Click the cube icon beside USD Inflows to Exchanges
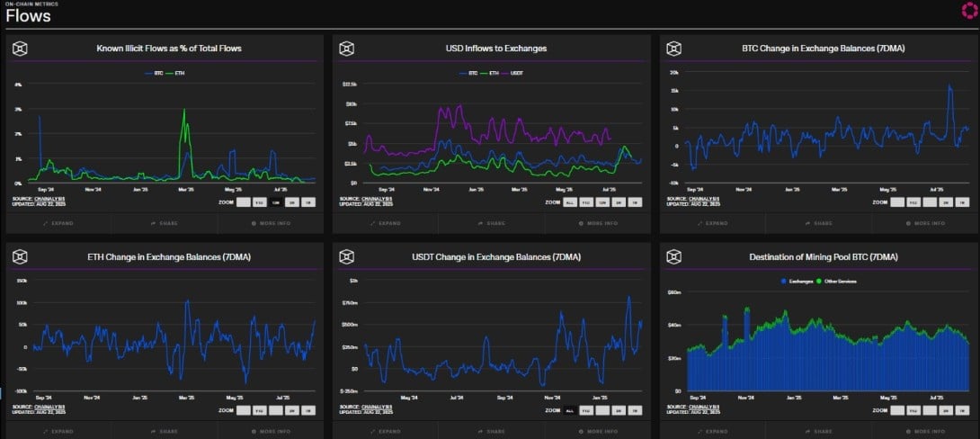Viewport: 980px width, 439px height. pos(347,49)
